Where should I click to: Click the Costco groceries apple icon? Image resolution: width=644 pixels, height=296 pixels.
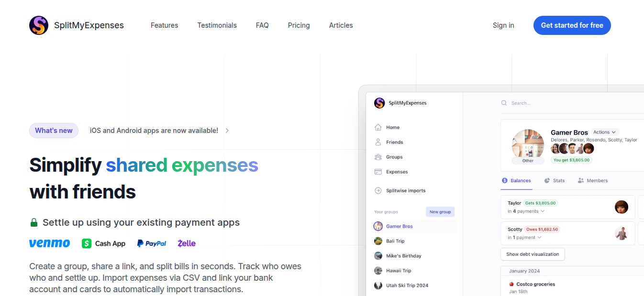pos(511,284)
